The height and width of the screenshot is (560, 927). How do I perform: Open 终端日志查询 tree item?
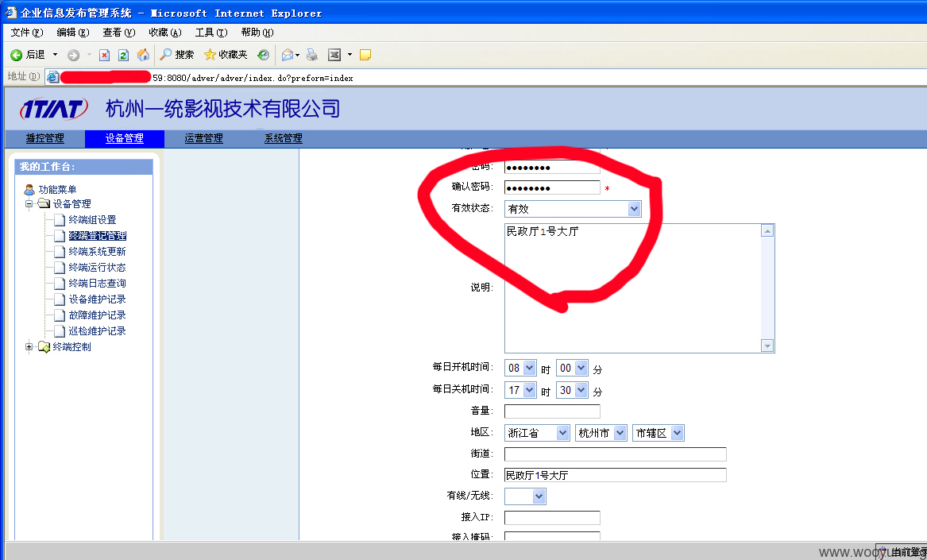[98, 284]
